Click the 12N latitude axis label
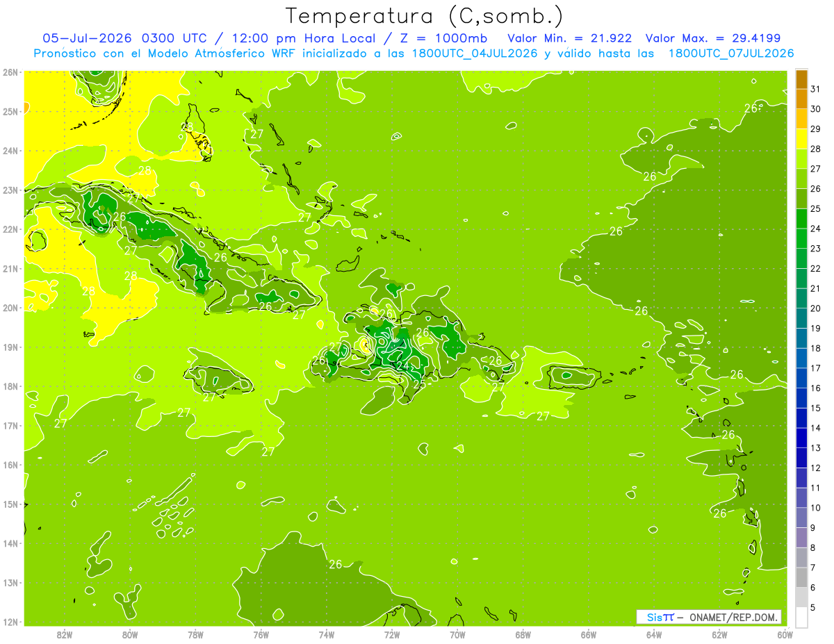Viewport: 834px width, 644px height. (x=10, y=622)
